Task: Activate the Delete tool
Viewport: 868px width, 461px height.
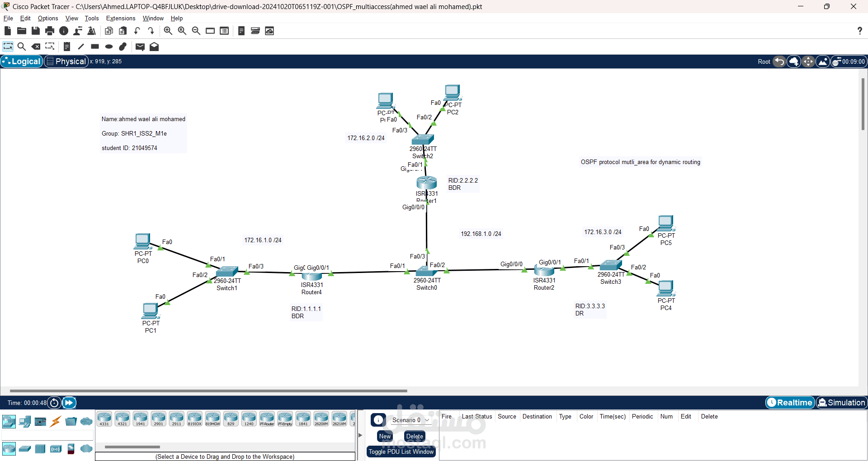Action: 36,47
